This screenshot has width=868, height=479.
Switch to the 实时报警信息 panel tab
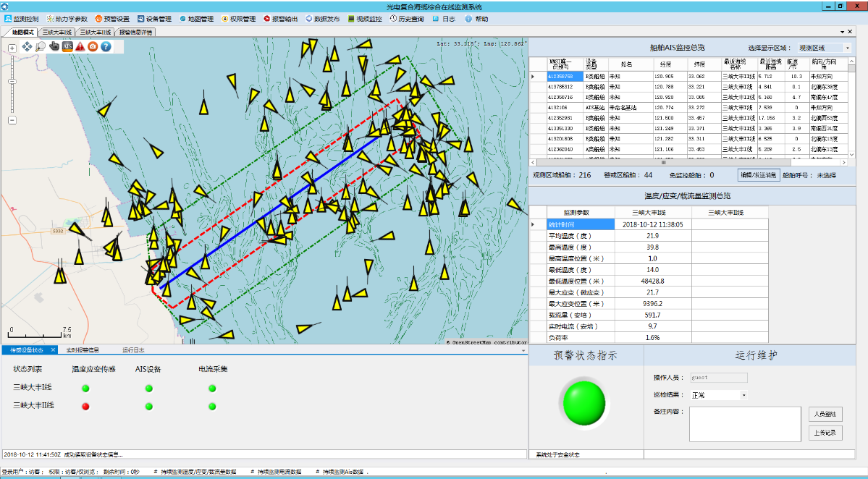83,350
